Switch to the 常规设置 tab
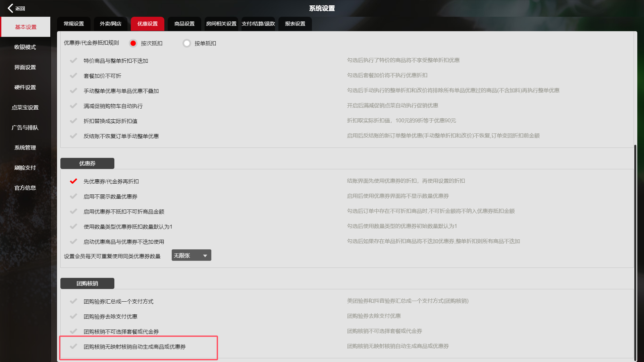The image size is (644, 362). tap(74, 24)
